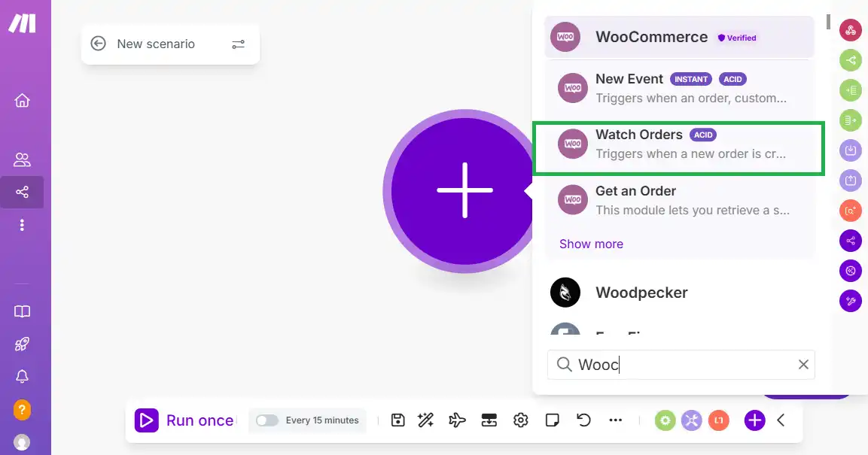Click Show more WooCommerce modules
Viewport: 868px width, 455px height.
[591, 244]
